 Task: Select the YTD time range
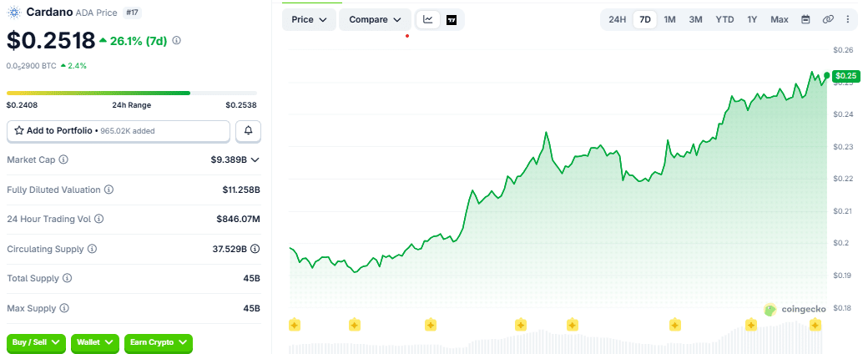(x=724, y=19)
